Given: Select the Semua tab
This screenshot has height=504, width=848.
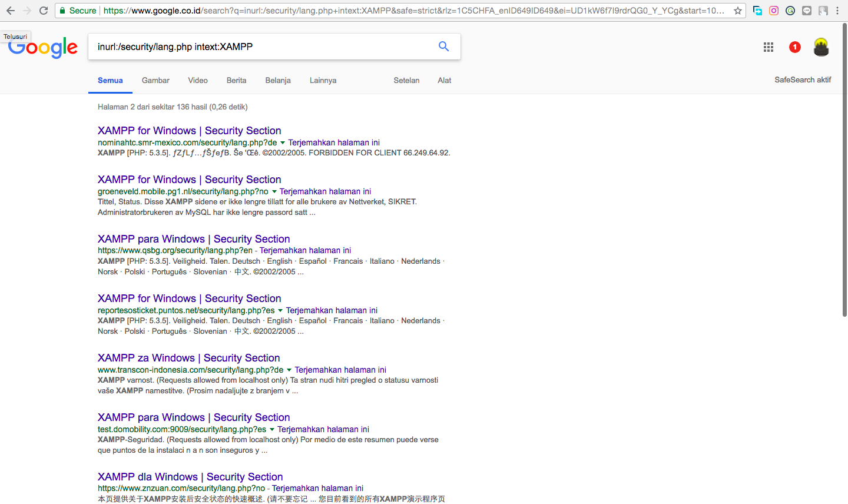Looking at the screenshot, I should tap(110, 81).
